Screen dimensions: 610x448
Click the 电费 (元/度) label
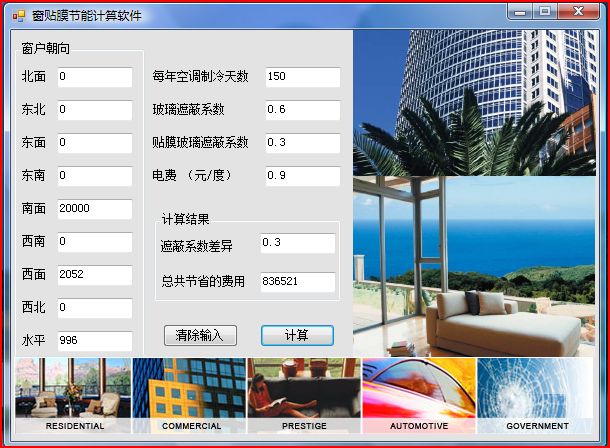coord(192,175)
